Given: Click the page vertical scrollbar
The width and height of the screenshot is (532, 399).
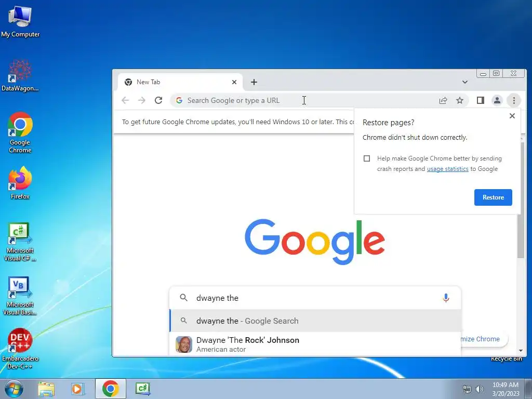Looking at the screenshot, I should pyautogui.click(x=521, y=200).
